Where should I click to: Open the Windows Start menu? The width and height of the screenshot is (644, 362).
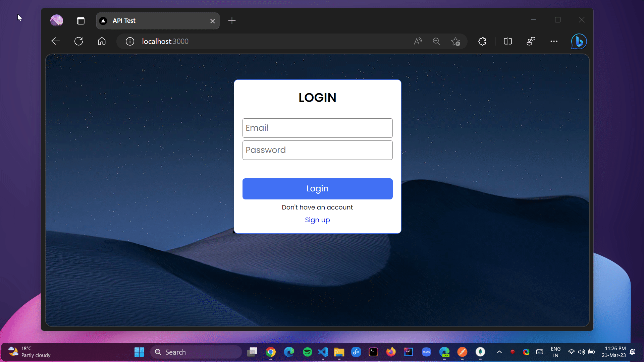point(139,352)
